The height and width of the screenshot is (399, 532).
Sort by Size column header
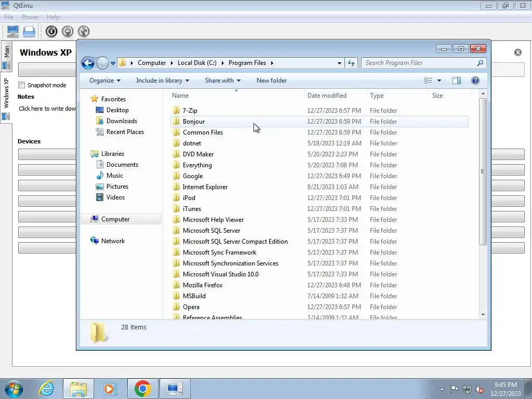tap(437, 96)
